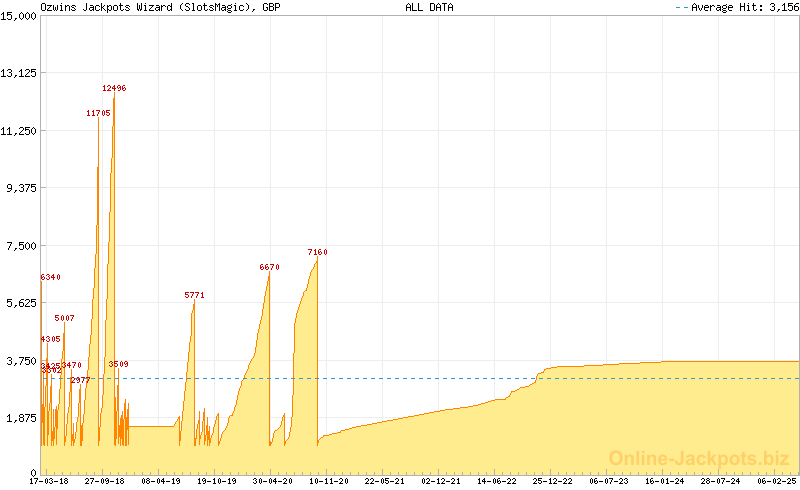Click the 15,000 y-axis label
Screen dimensions: 800x490
(x=19, y=15)
